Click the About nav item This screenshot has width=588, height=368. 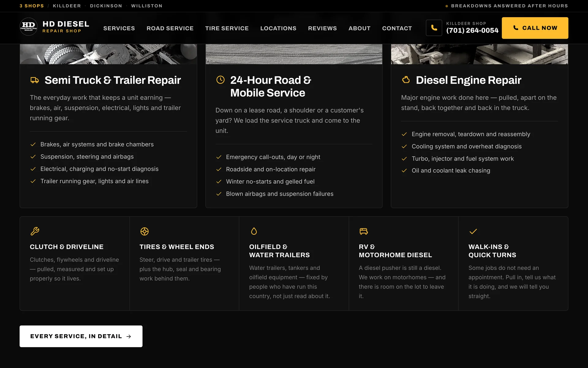click(x=360, y=28)
